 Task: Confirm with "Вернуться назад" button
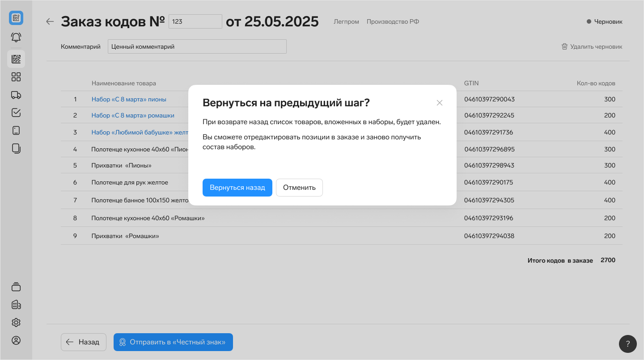[237, 188]
